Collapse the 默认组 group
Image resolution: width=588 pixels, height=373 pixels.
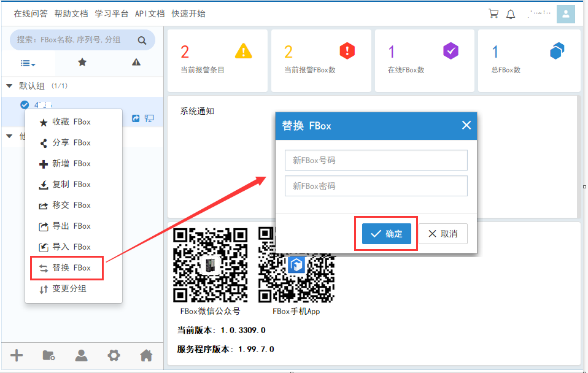pos(9,86)
